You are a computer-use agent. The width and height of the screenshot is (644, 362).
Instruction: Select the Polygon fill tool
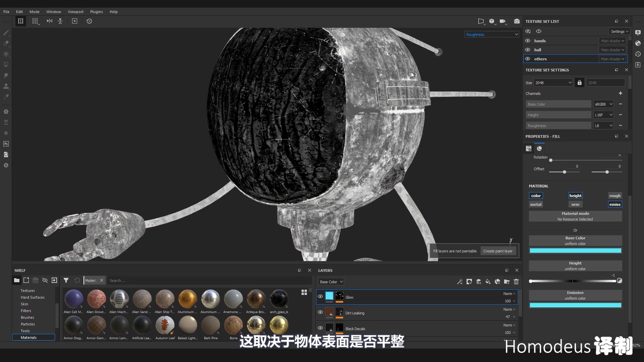tap(6, 65)
